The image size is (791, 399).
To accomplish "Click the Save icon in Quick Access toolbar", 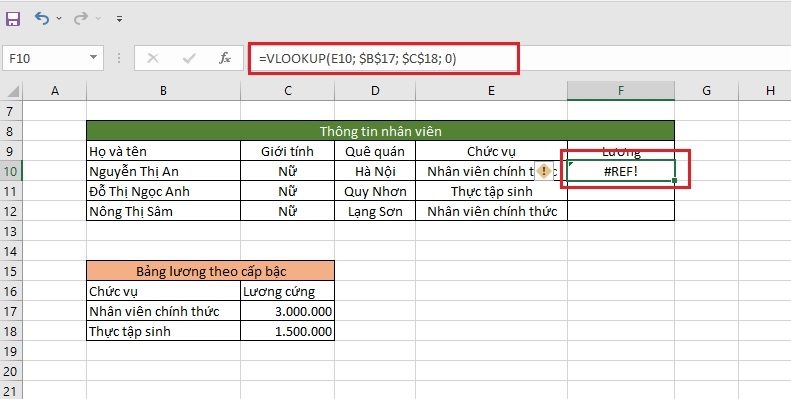I will [x=13, y=19].
